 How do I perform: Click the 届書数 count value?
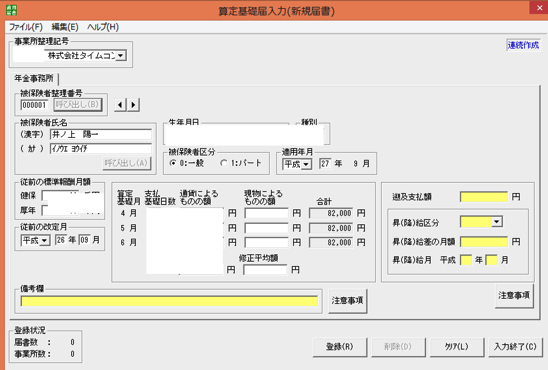click(x=72, y=342)
